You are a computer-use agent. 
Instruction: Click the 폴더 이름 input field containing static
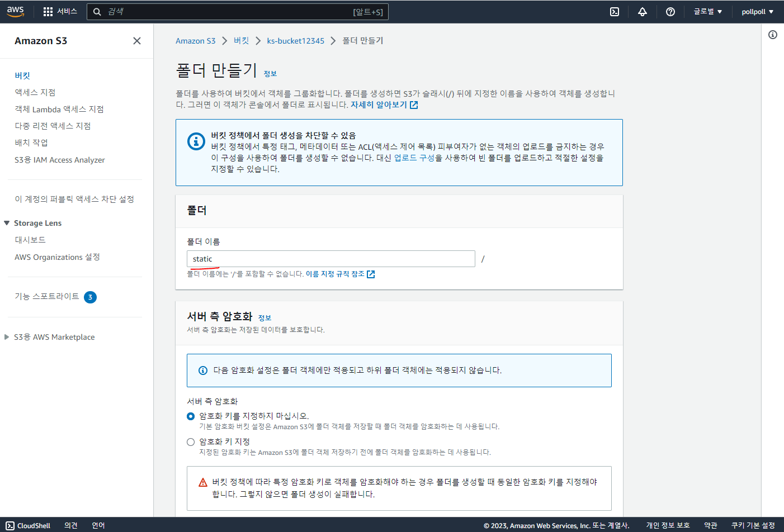[x=331, y=259]
